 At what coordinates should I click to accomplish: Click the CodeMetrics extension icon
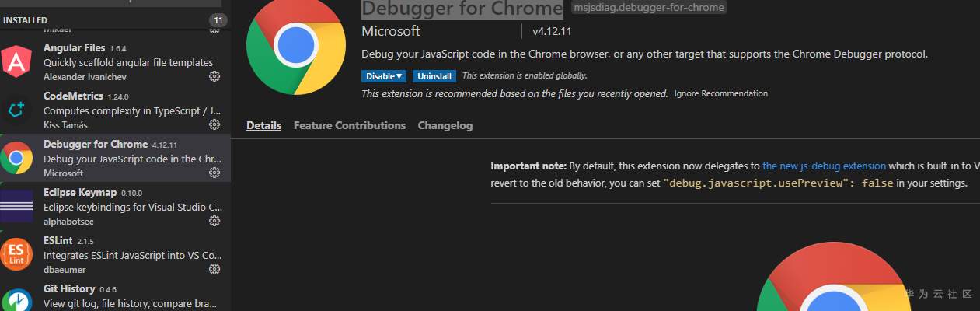point(16,110)
